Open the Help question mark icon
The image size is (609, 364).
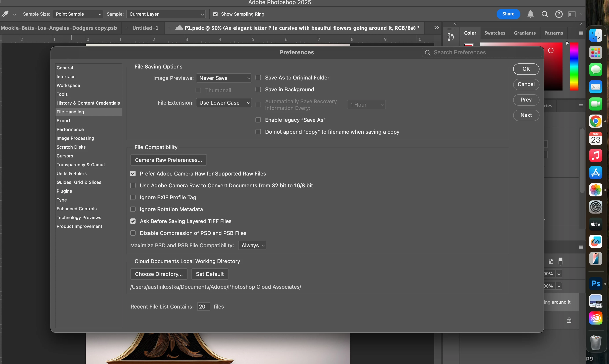pyautogui.click(x=559, y=14)
